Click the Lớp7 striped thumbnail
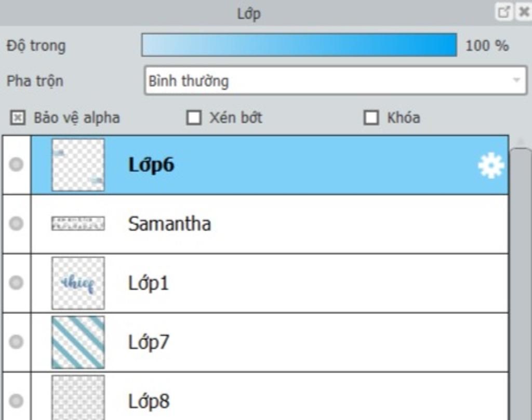This screenshot has height=420, width=532. (78, 342)
